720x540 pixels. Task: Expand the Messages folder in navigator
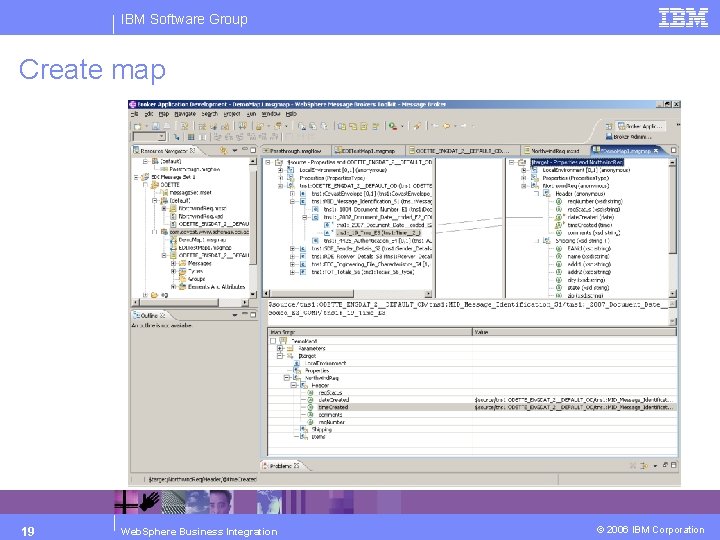(173, 263)
